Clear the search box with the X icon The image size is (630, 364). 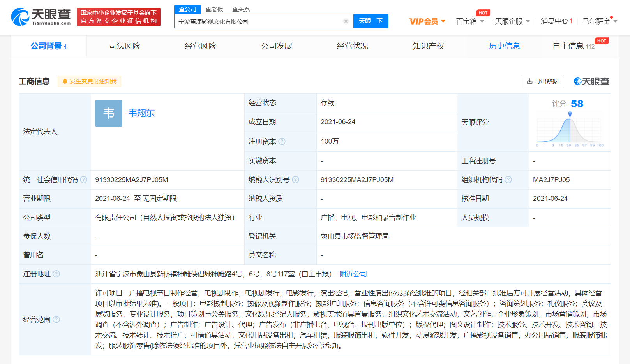(x=346, y=21)
